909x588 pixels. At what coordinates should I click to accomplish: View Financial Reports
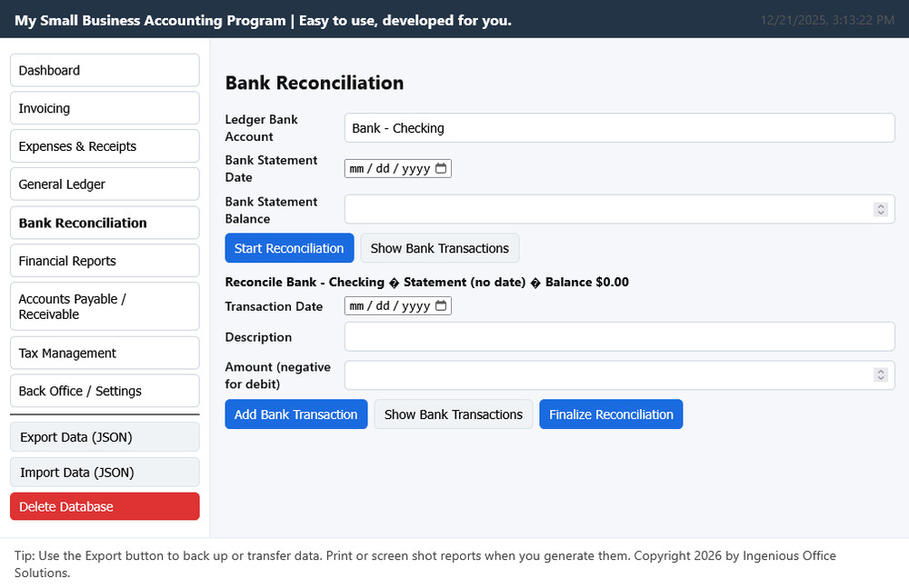click(104, 260)
